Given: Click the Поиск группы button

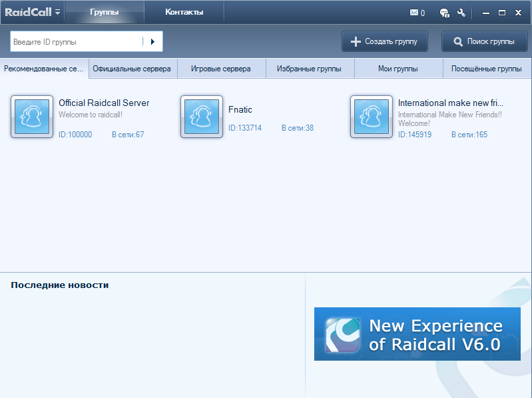Looking at the screenshot, I should 485,41.
